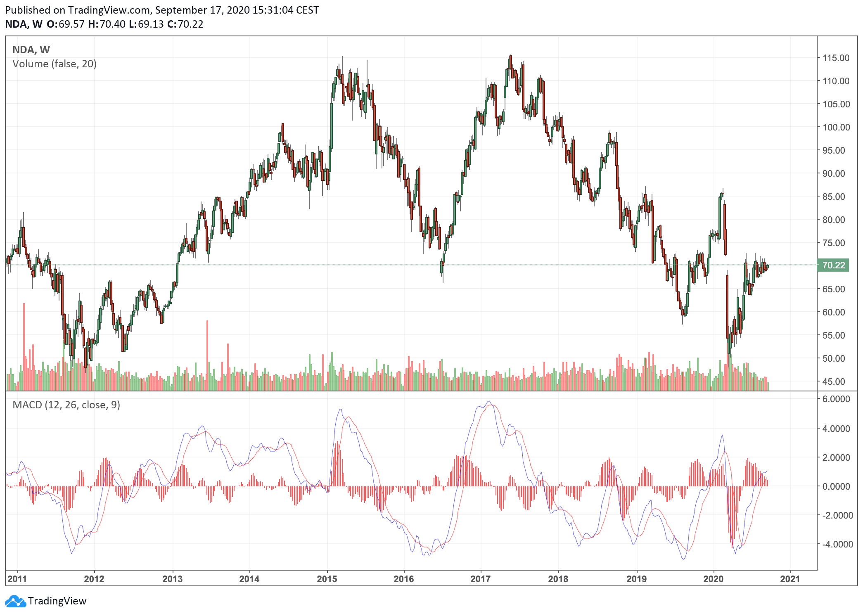
Task: Click the TradingView brand text at bottom
Action: pos(57,601)
